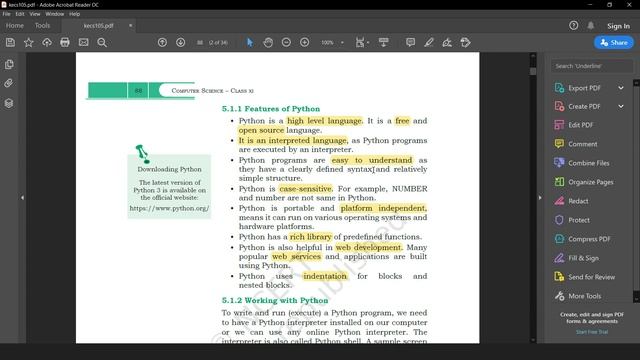Send file by email envelope icon
The height and width of the screenshot is (360, 640).
pos(84,42)
